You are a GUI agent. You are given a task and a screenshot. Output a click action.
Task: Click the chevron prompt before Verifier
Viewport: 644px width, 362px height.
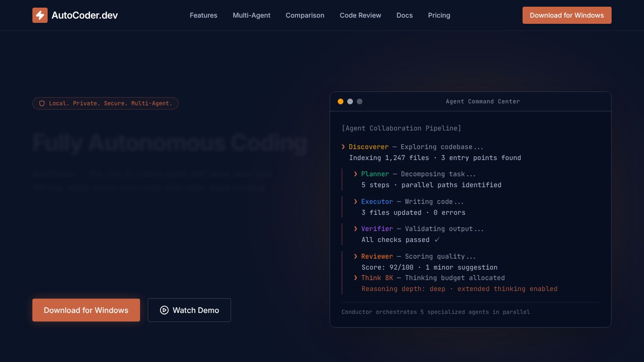[355, 229]
